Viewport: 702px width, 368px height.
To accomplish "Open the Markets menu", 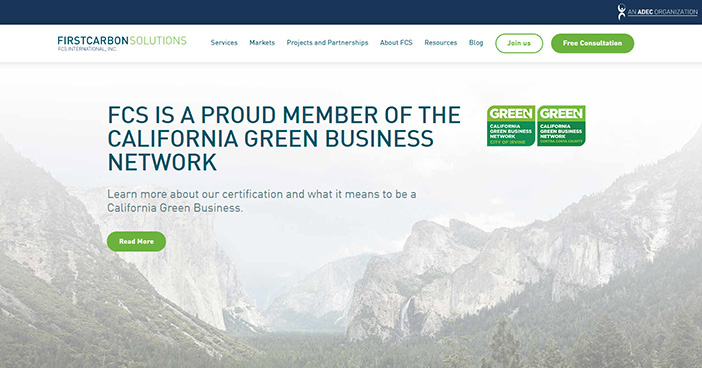I will coord(262,43).
